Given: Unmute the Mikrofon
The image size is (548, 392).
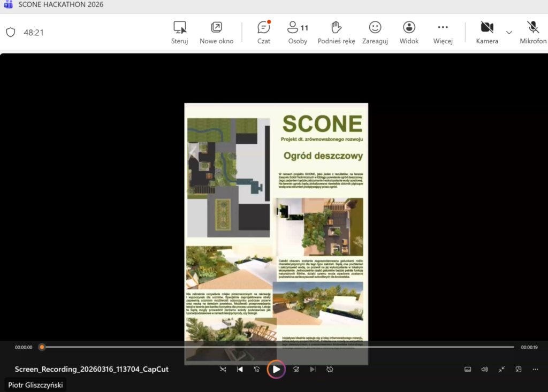Looking at the screenshot, I should pyautogui.click(x=533, y=32).
